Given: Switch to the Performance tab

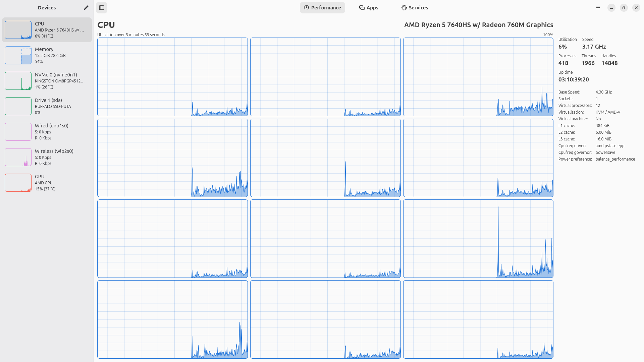Looking at the screenshot, I should coord(322,8).
